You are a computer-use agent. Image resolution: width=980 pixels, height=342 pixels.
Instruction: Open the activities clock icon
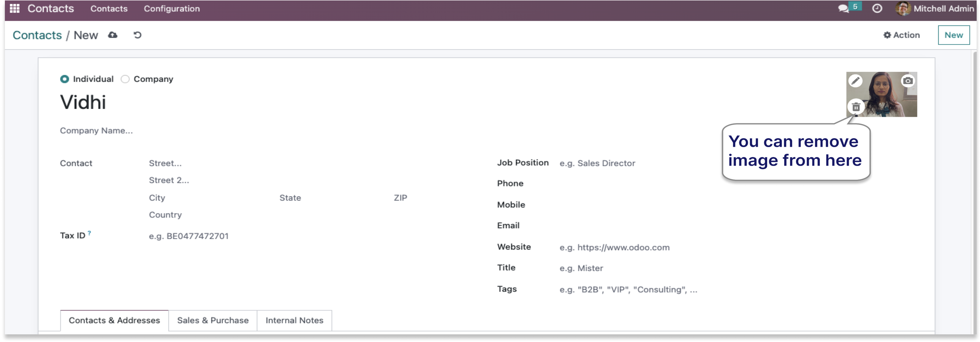(877, 8)
